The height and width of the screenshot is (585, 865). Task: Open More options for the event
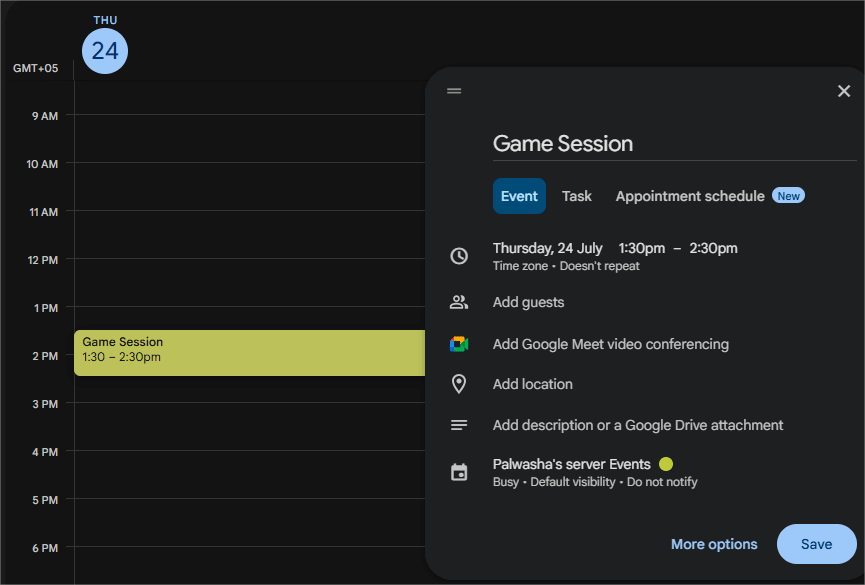[714, 544]
